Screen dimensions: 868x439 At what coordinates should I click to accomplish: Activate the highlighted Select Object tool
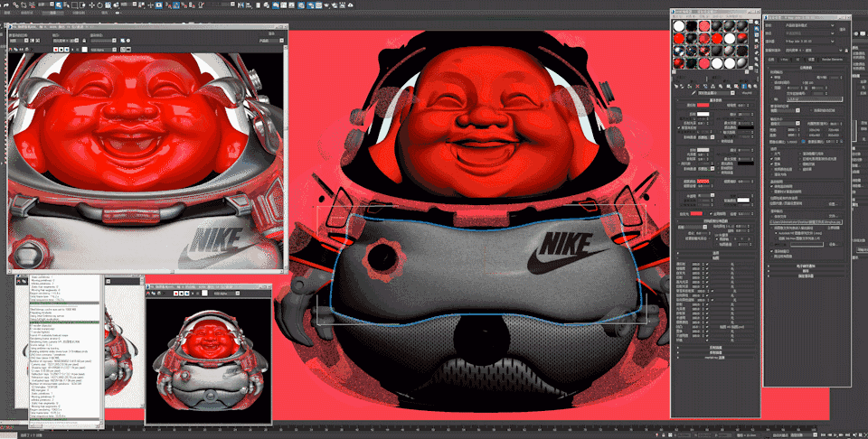58,5
